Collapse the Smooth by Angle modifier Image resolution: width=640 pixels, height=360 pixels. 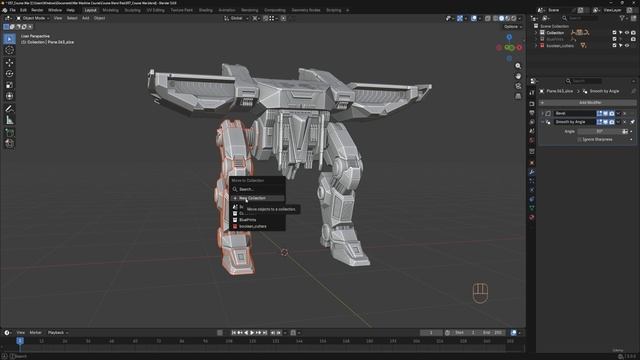coord(542,122)
